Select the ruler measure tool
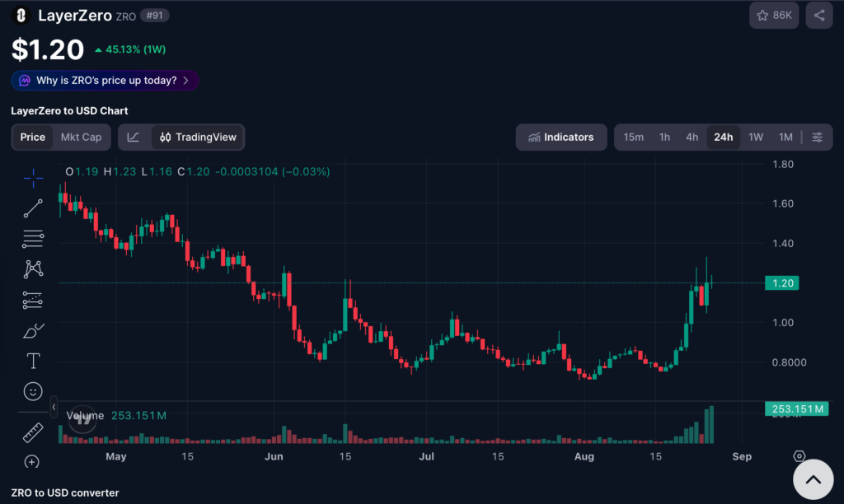This screenshot has height=504, width=844. click(33, 432)
